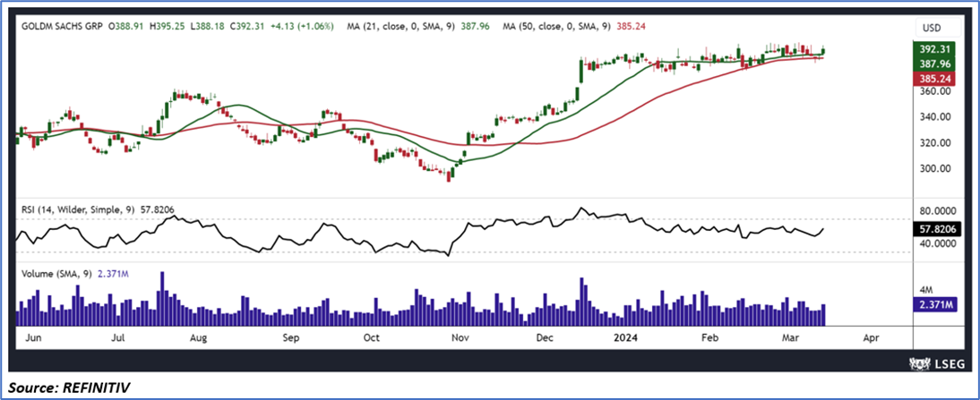Click the 320.00 price axis label

coord(933,142)
